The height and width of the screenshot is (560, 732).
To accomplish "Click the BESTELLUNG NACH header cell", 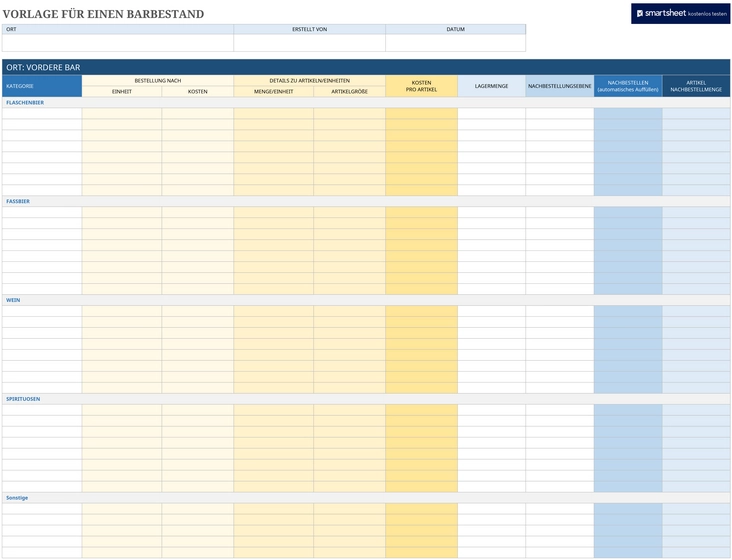I will [158, 81].
